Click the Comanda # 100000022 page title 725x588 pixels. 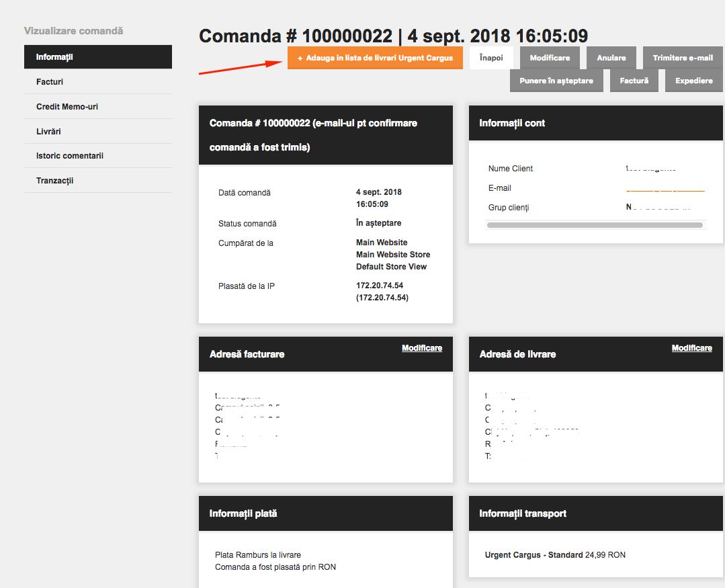pyautogui.click(x=394, y=36)
